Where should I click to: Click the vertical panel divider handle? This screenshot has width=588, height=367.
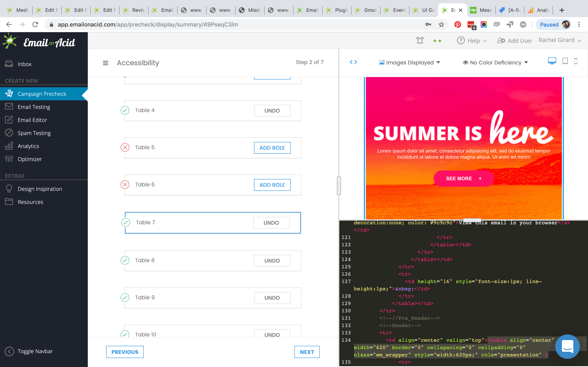(339, 186)
